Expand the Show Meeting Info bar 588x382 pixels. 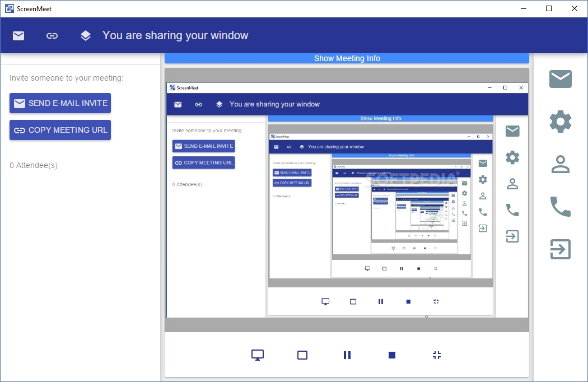coord(347,58)
